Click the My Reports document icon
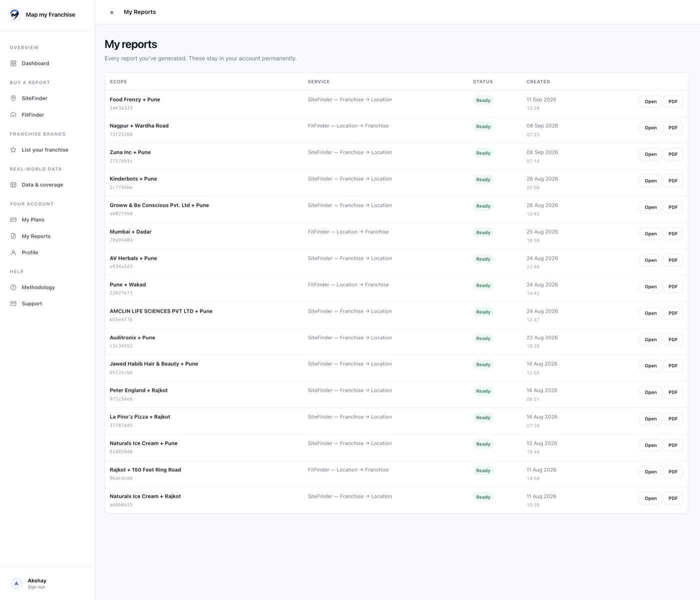Screen dimensions: 700x600 [13, 236]
